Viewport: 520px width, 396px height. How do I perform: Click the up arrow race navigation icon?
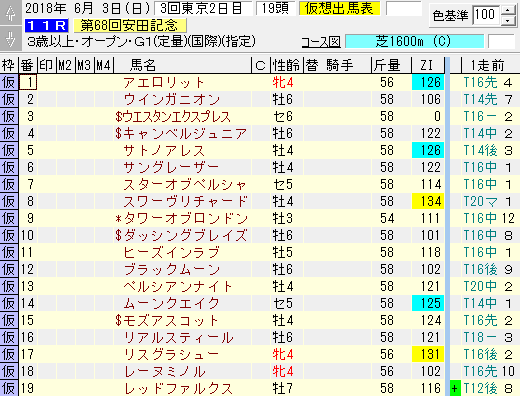pyautogui.click(x=11, y=13)
